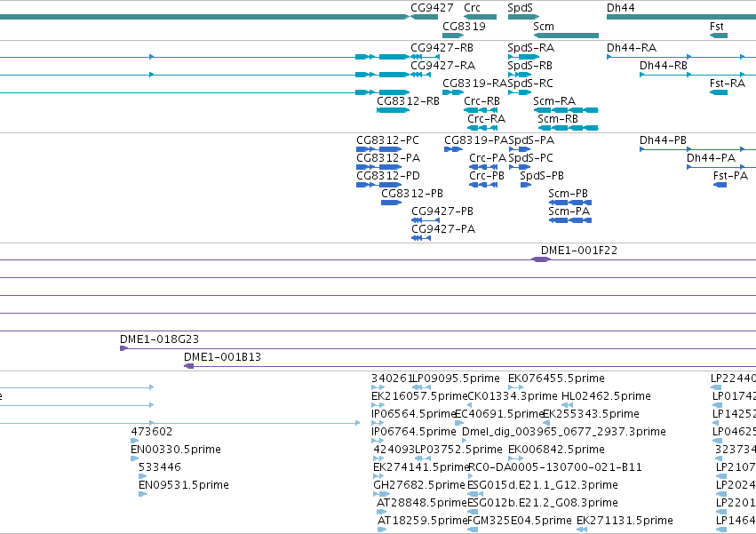Screen dimensions: 756x534
Task: Select transcript CG9427-RB
Action: (x=442, y=48)
